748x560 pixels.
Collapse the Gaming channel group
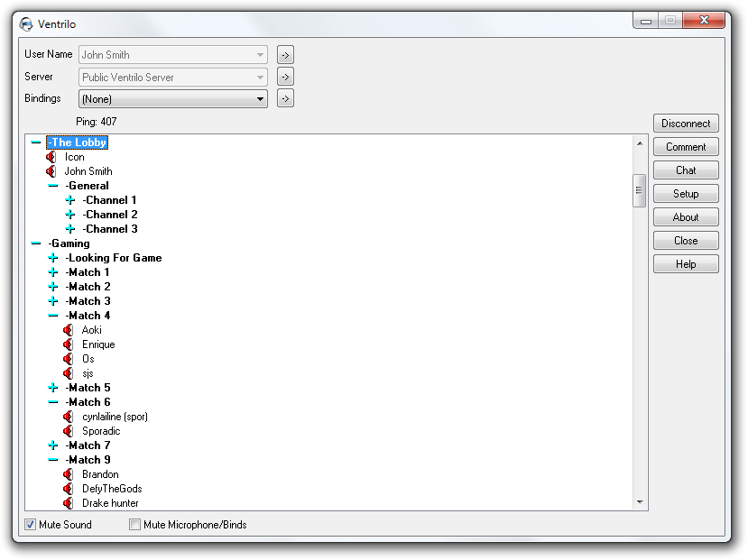pyautogui.click(x=36, y=243)
